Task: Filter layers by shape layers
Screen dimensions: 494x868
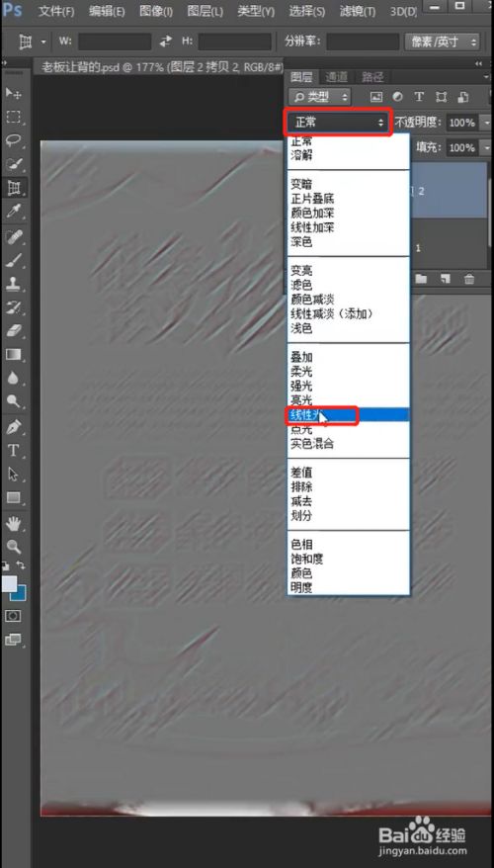Action: coord(441,97)
